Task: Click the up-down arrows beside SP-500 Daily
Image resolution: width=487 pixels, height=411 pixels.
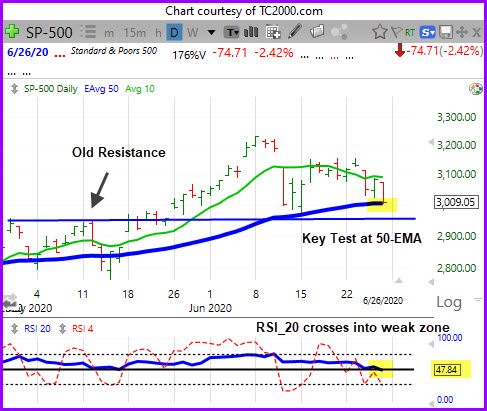Action: tap(14, 89)
